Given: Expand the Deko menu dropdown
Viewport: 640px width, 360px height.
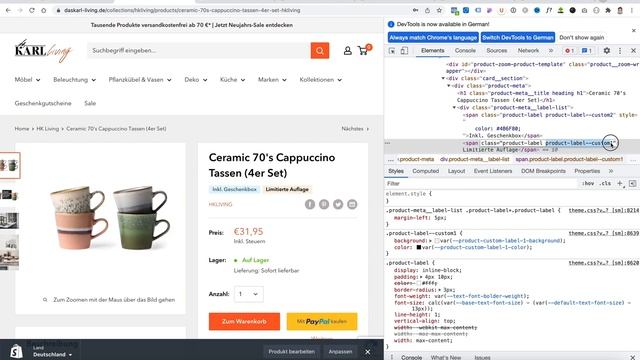Looking at the screenshot, I should (x=196, y=80).
